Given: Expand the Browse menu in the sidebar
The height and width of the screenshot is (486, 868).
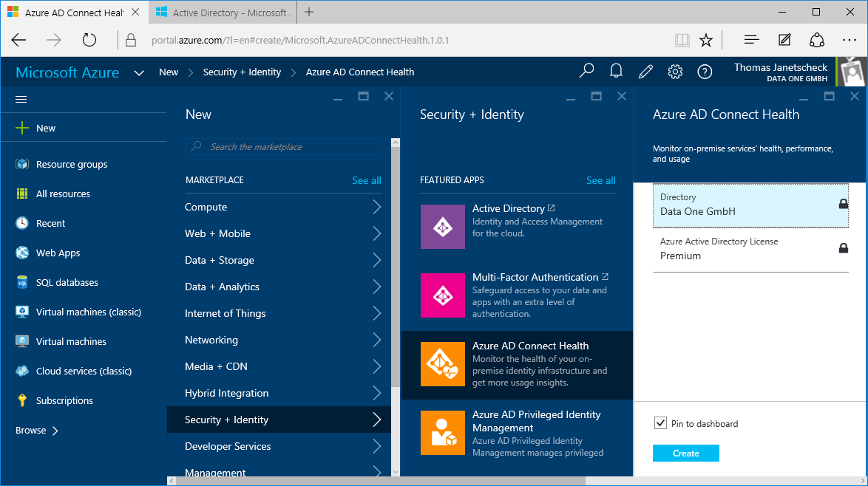Looking at the screenshot, I should tap(37, 430).
